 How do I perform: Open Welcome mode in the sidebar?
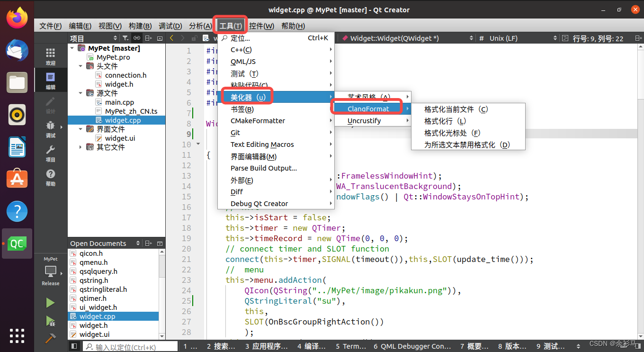[x=50, y=56]
